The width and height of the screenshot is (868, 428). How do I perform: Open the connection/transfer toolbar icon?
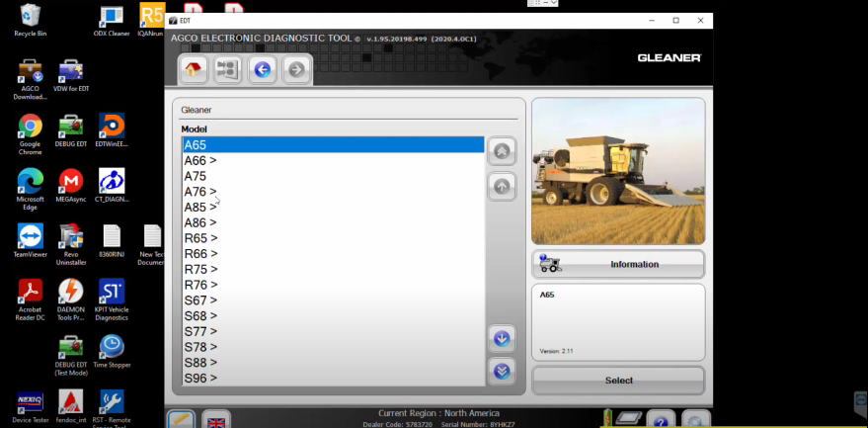click(228, 69)
